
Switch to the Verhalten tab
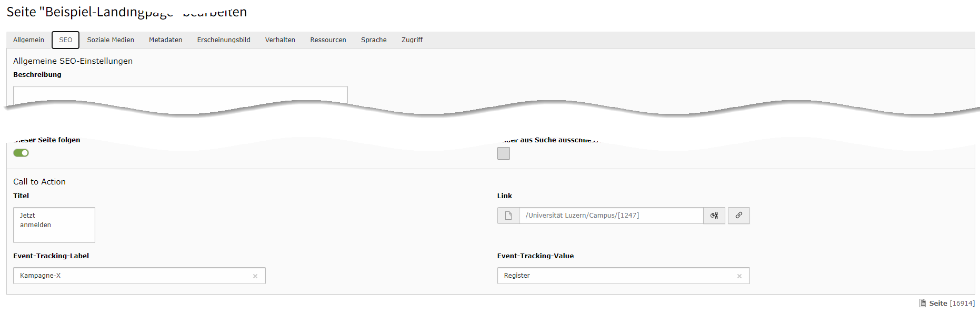(x=280, y=40)
